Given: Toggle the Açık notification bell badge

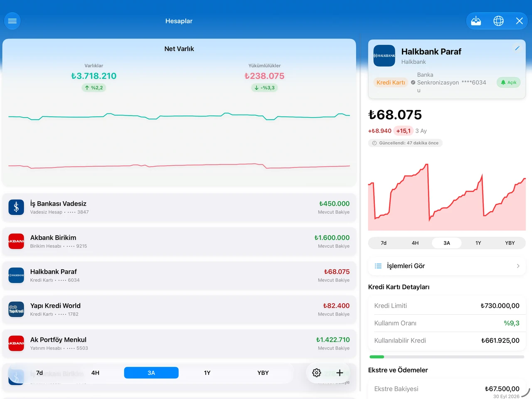Looking at the screenshot, I should [x=509, y=82].
